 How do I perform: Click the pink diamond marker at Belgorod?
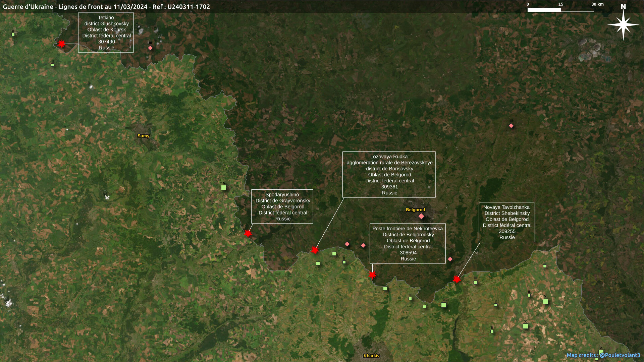pos(421,217)
